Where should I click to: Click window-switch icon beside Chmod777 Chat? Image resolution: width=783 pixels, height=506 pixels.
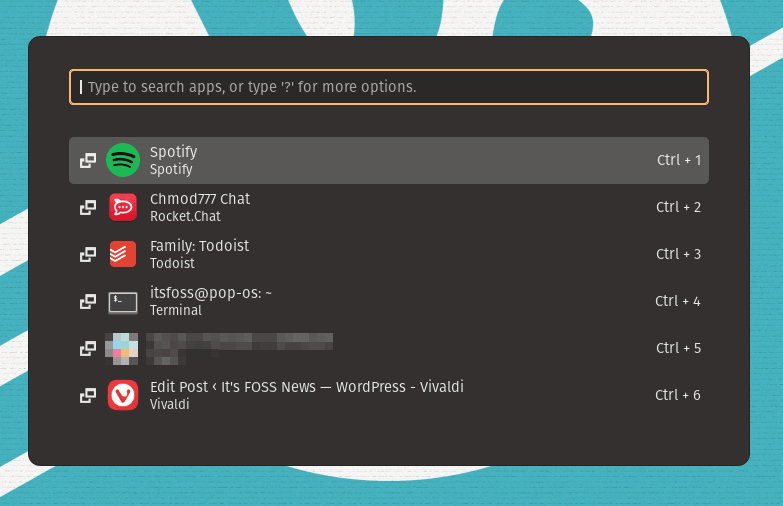[88, 207]
